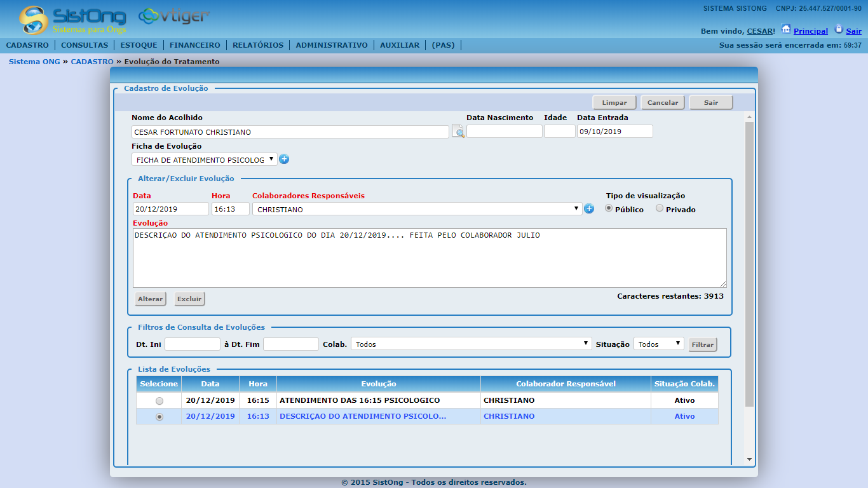Open the Colab. filter dropdown
The height and width of the screenshot is (488, 868).
(471, 344)
